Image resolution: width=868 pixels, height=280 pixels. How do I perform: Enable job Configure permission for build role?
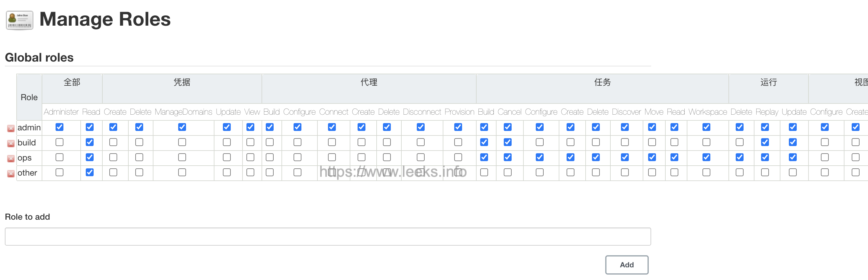coord(540,142)
